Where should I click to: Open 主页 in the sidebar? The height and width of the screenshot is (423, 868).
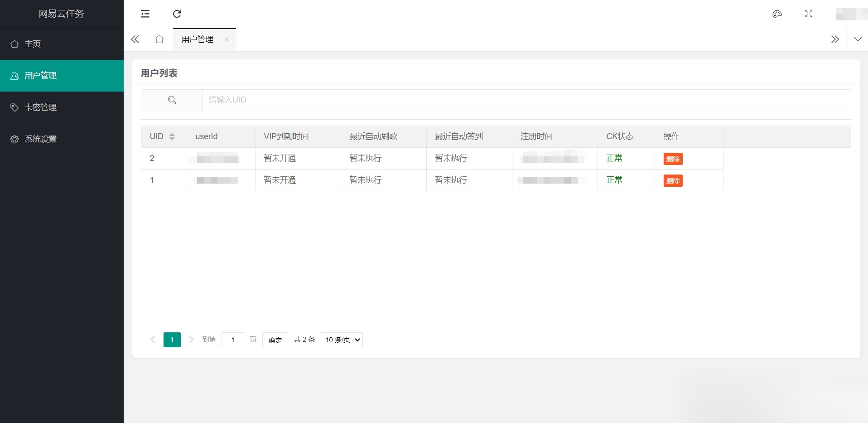pos(33,44)
